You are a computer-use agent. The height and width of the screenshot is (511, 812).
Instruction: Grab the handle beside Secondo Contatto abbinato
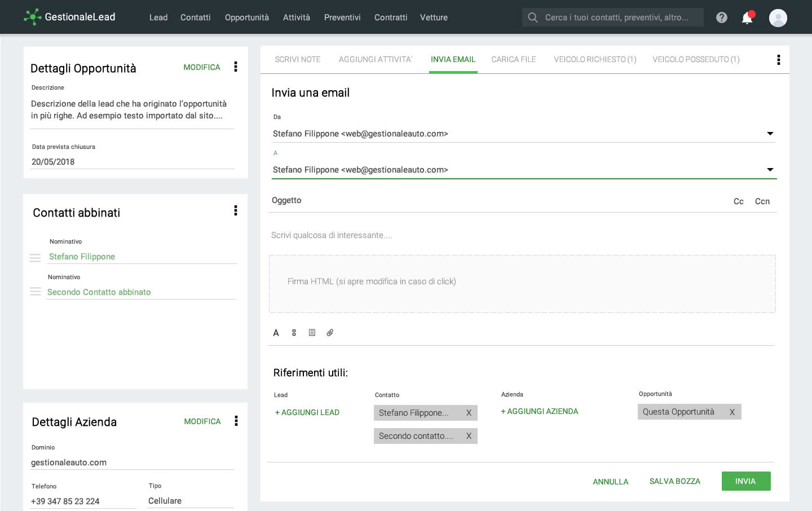click(x=36, y=292)
